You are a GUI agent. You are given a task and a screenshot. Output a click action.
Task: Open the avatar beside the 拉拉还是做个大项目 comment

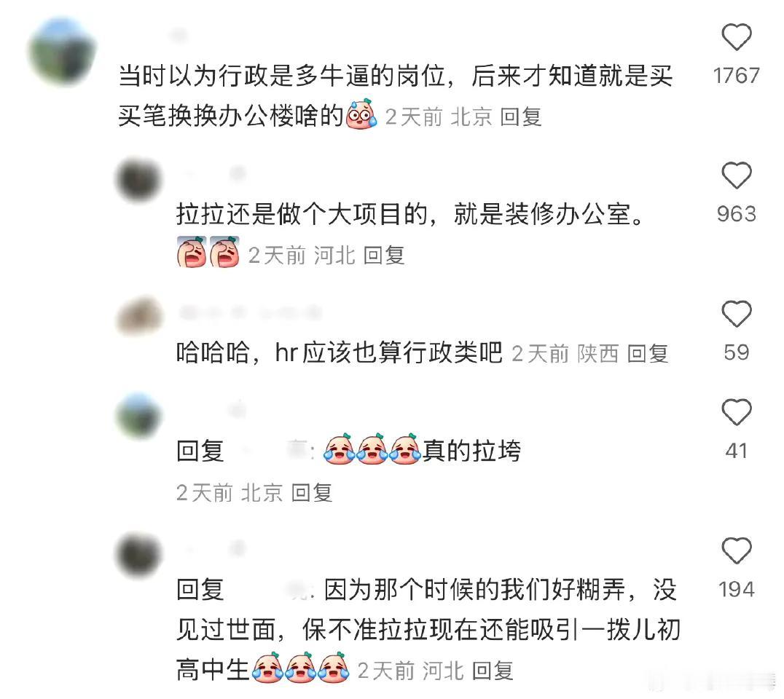click(139, 179)
